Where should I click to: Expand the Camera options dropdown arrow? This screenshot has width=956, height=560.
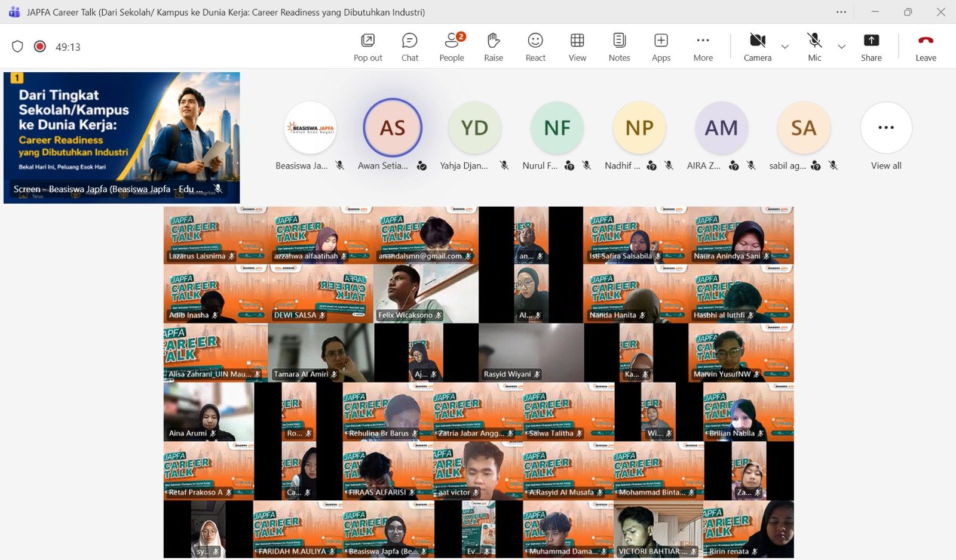(x=785, y=47)
